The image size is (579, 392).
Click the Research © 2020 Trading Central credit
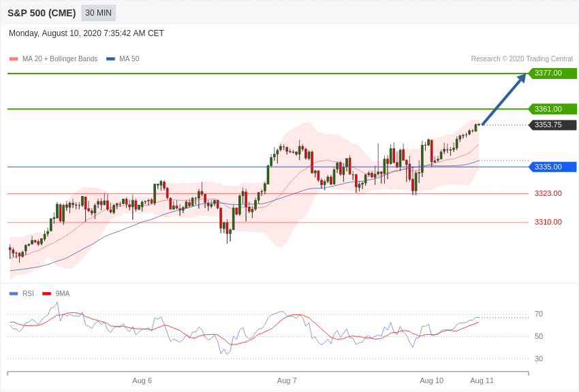click(522, 59)
